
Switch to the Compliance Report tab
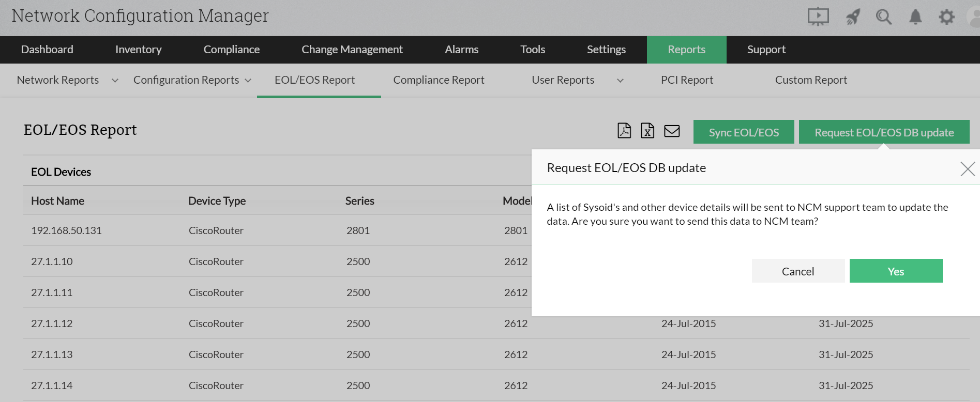[439, 80]
